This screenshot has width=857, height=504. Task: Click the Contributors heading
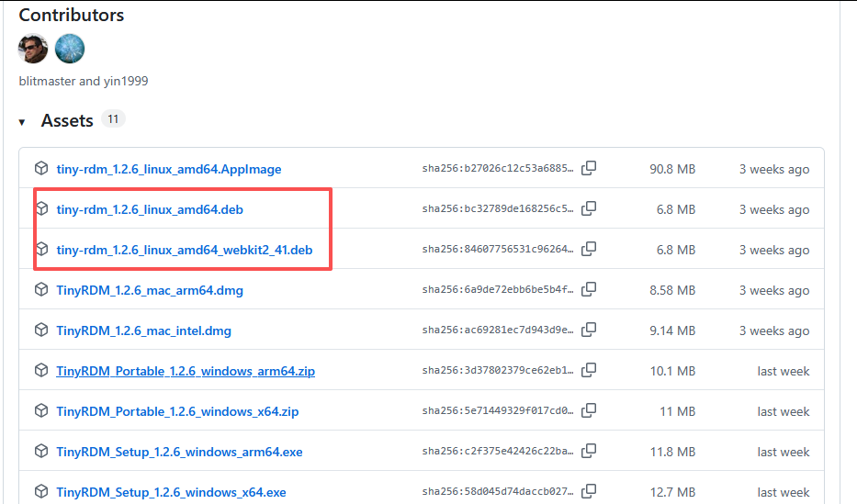coord(72,16)
